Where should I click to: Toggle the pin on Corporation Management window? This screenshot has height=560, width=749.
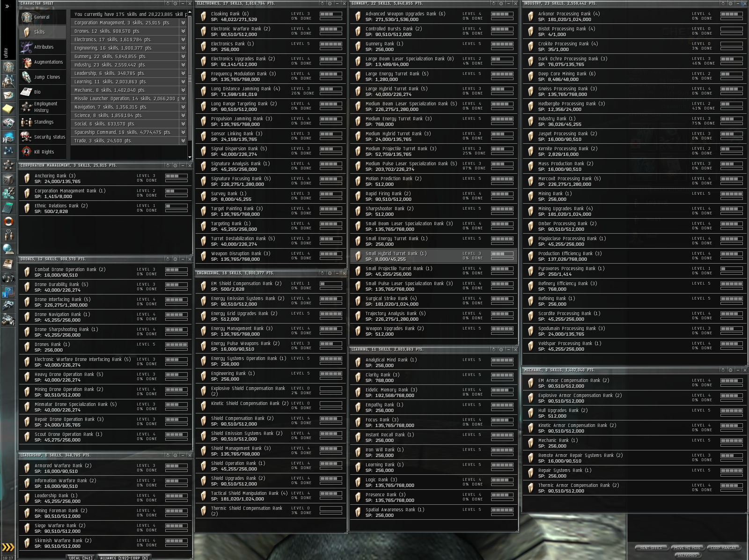(x=168, y=165)
